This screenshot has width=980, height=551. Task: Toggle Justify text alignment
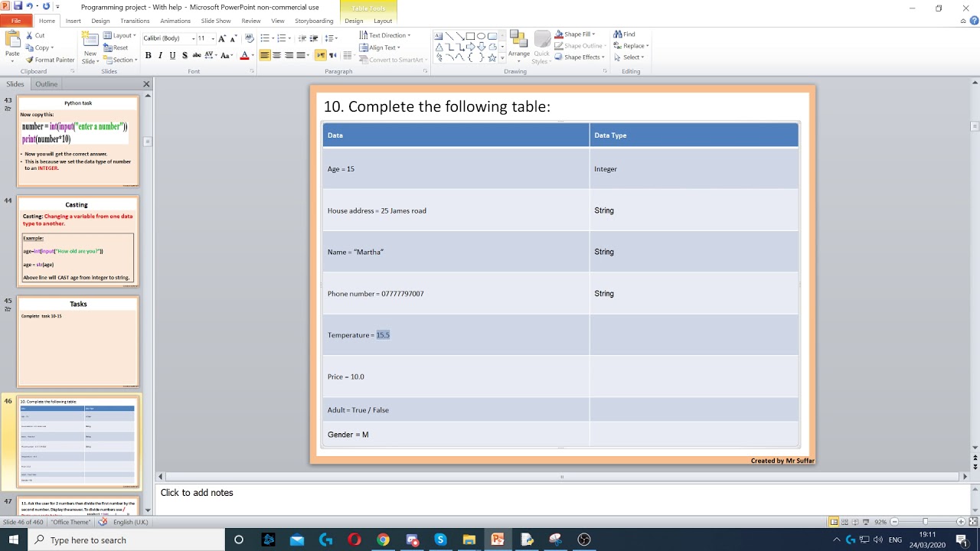(x=301, y=55)
